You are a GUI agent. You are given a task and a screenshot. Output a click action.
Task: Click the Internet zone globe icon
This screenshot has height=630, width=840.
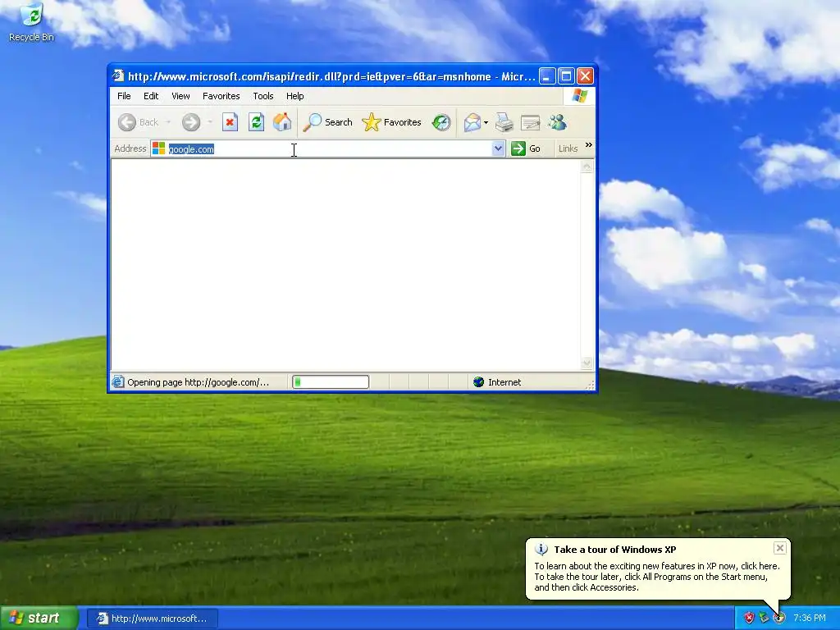coord(479,382)
